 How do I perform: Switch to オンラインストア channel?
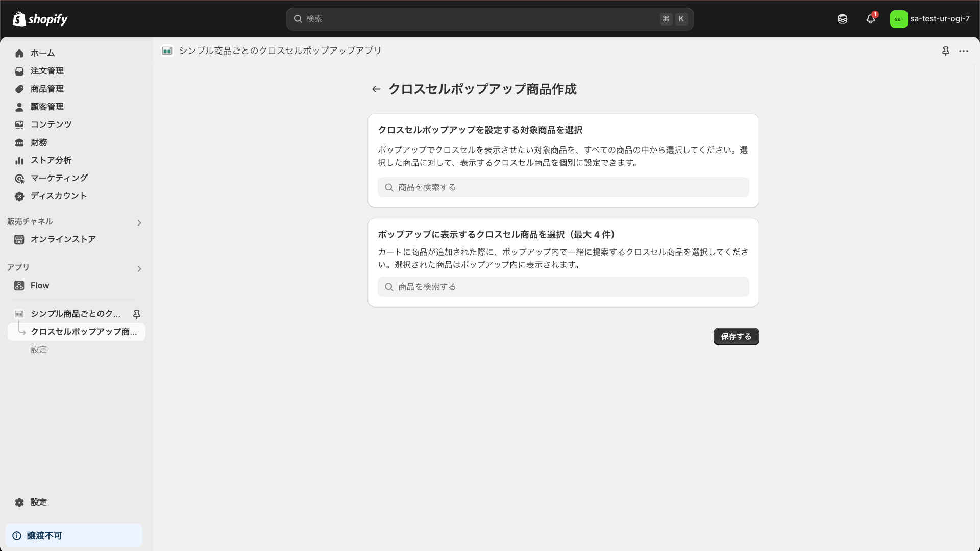pyautogui.click(x=63, y=239)
